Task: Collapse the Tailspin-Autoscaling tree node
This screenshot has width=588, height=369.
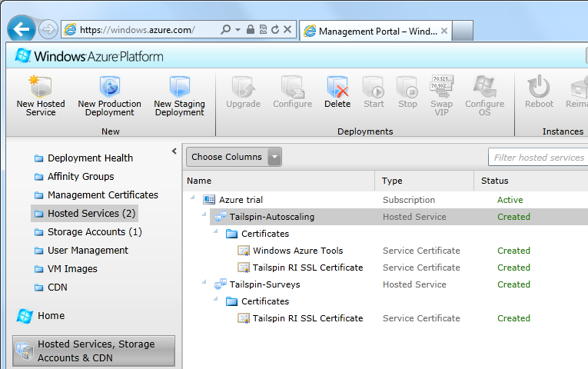Action: click(204, 214)
